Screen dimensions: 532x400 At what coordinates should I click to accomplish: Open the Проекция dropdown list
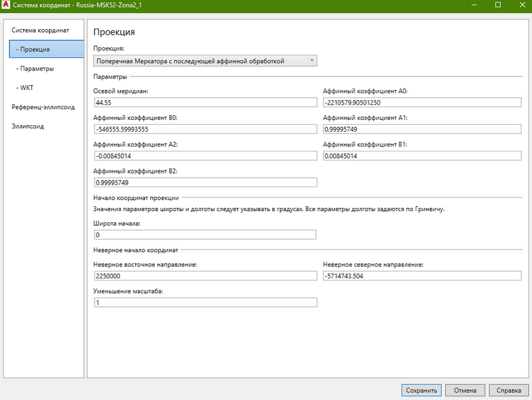[205, 61]
